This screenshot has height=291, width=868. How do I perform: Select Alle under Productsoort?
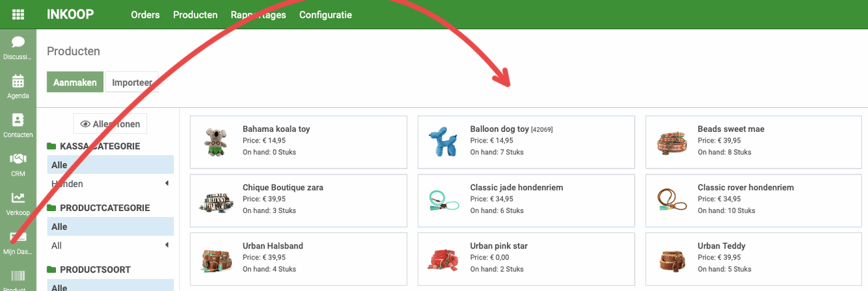[111, 286]
